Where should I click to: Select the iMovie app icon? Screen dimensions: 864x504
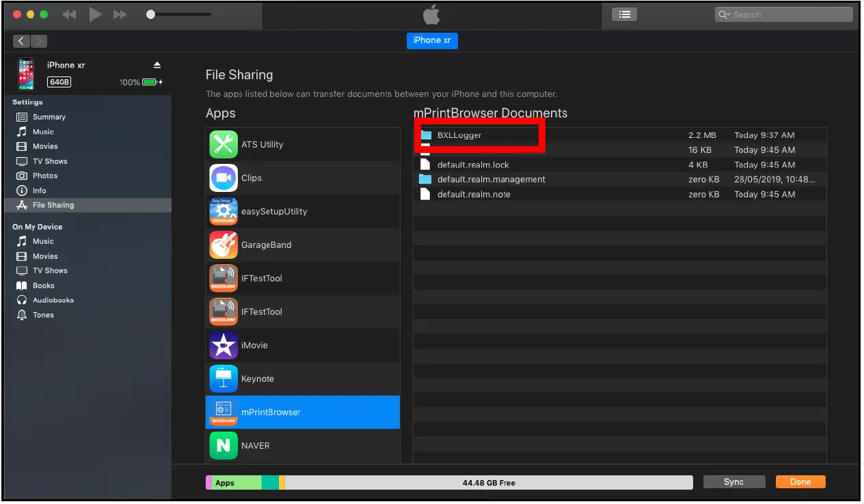pos(223,345)
